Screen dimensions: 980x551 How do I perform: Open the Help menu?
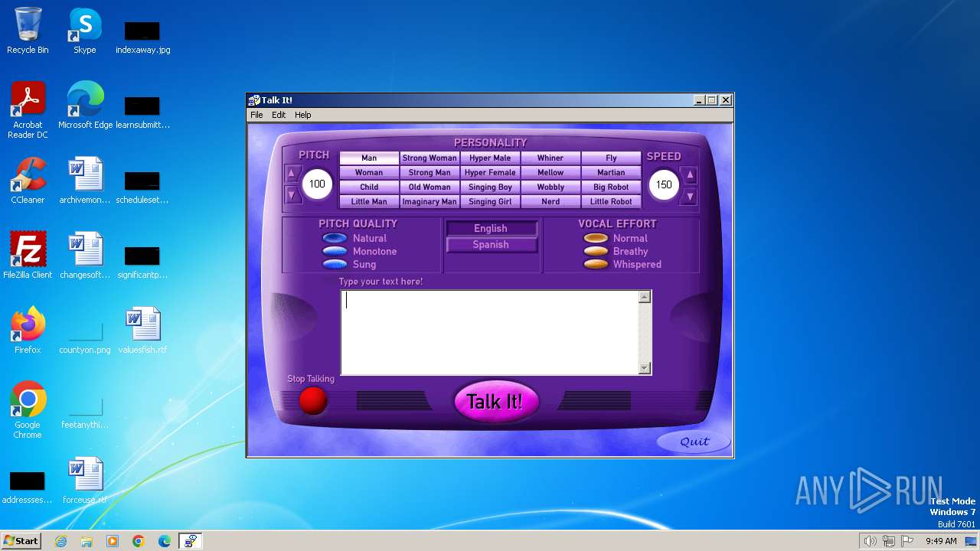click(x=303, y=115)
